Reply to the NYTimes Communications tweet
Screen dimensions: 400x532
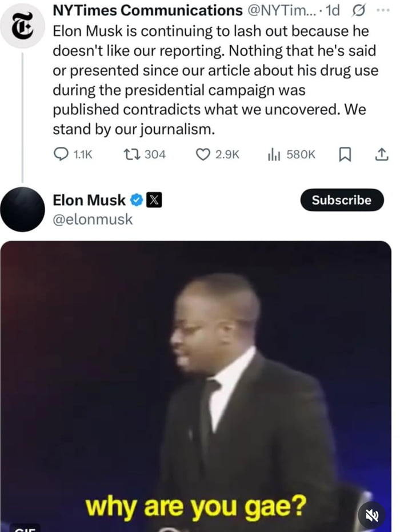point(60,154)
